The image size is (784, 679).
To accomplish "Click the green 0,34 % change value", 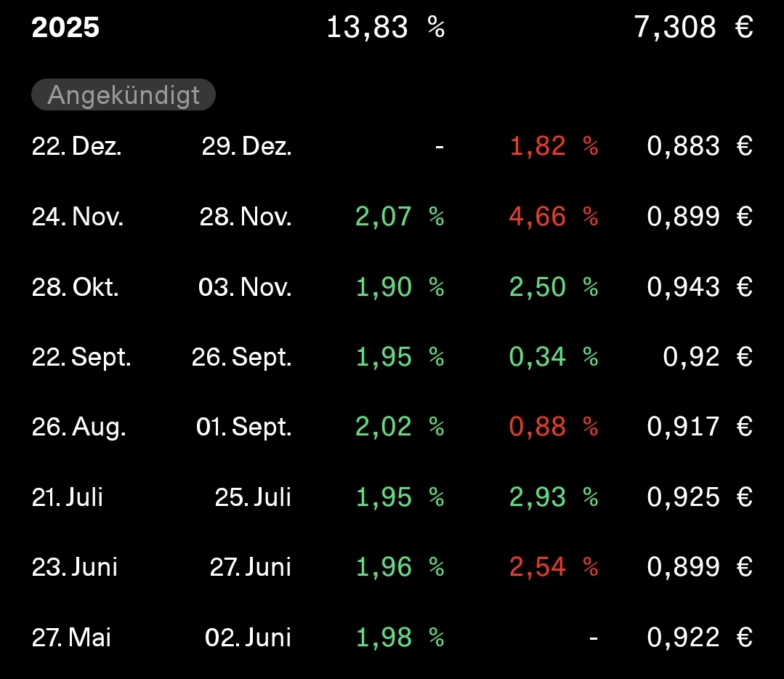I will pyautogui.click(x=553, y=357).
